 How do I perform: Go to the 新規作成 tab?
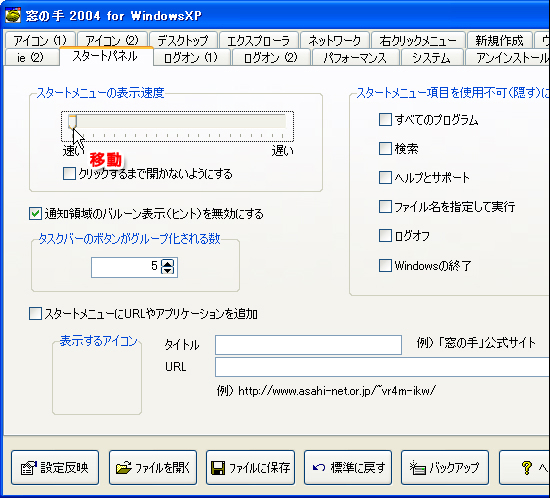(499, 40)
